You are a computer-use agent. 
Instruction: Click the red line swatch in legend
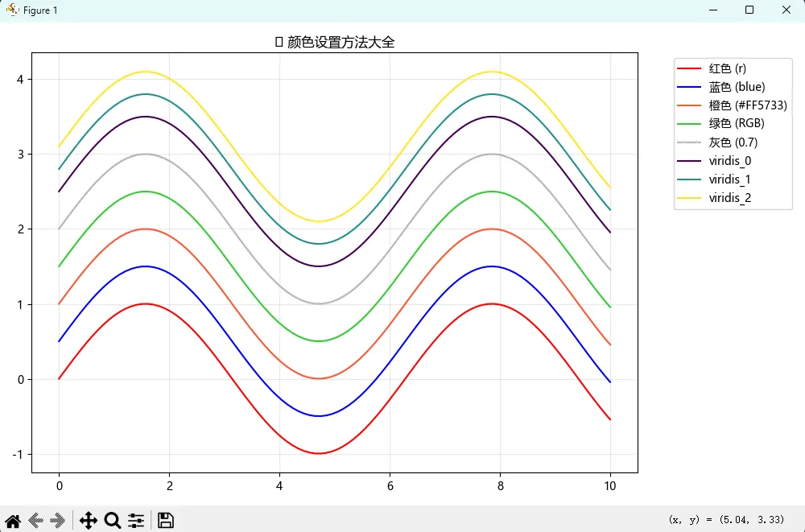[690, 69]
